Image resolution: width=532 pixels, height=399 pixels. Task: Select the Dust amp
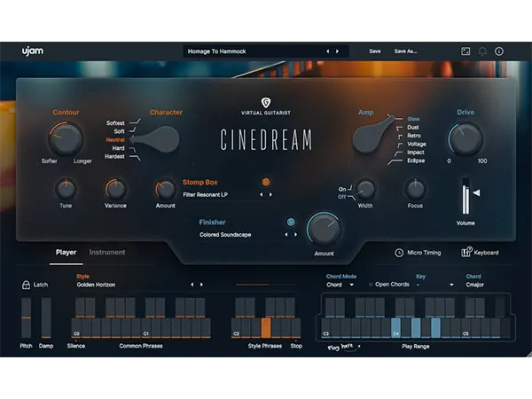point(413,127)
